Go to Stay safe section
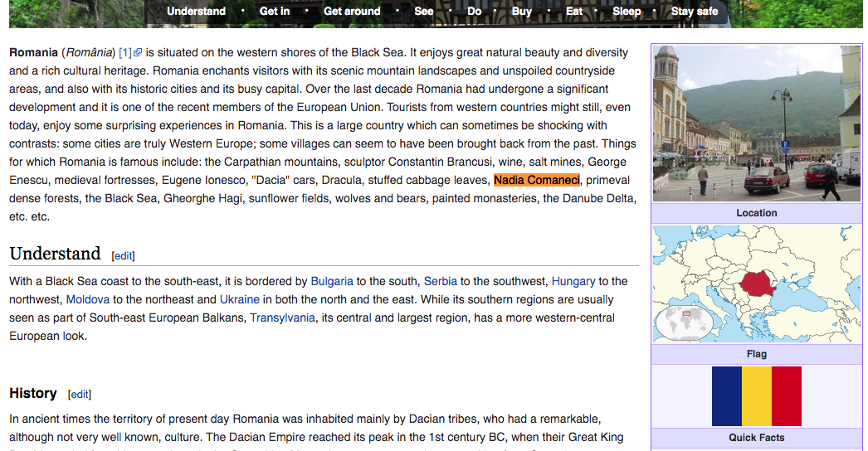The height and width of the screenshot is (451, 868). tap(695, 12)
